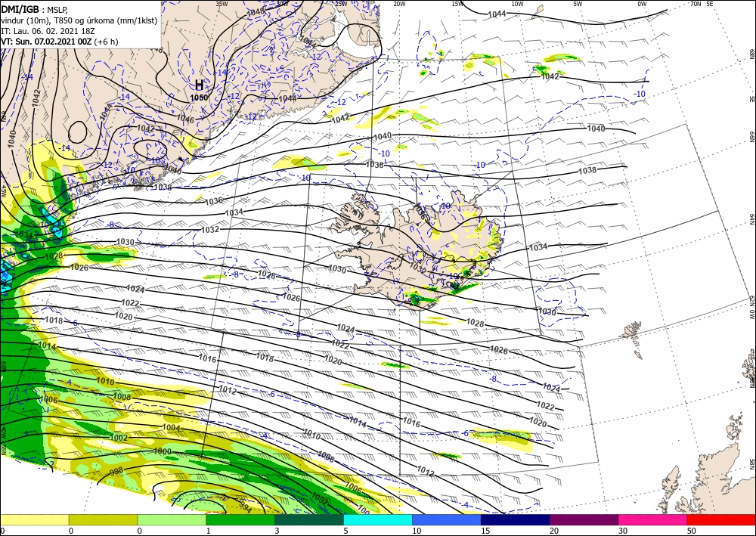756x536 pixels.
Task: Choose the cyan legend swatch
Action: tap(378, 519)
